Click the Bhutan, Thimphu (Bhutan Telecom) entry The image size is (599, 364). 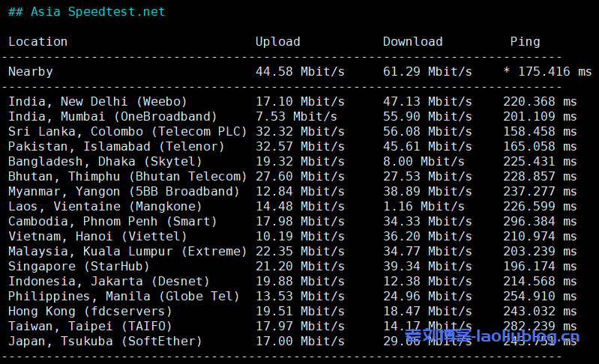[x=127, y=177]
